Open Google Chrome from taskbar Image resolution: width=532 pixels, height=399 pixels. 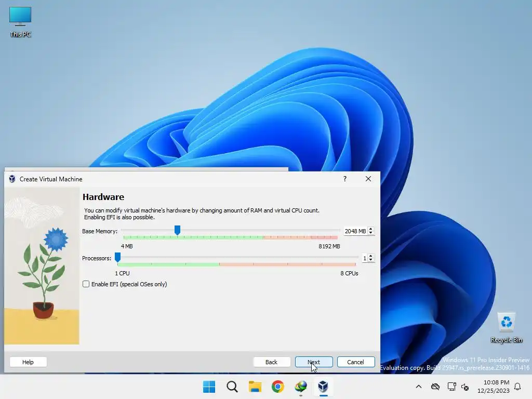pyautogui.click(x=277, y=387)
